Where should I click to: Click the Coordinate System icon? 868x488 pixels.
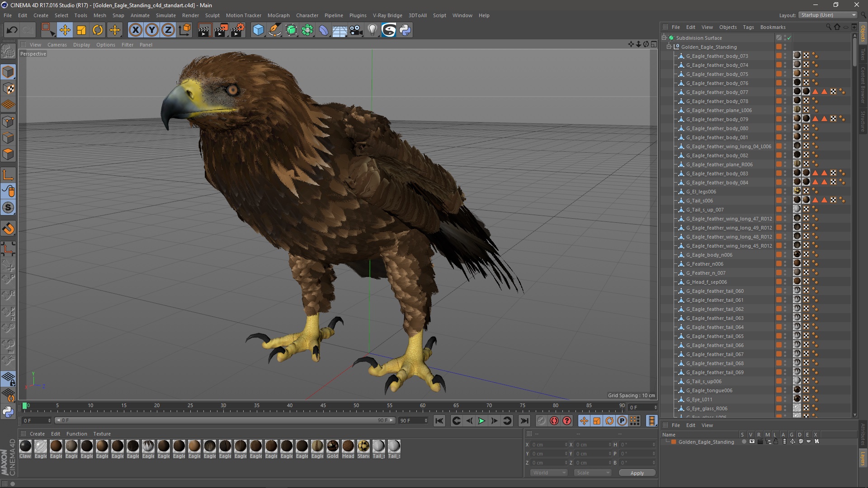(184, 30)
